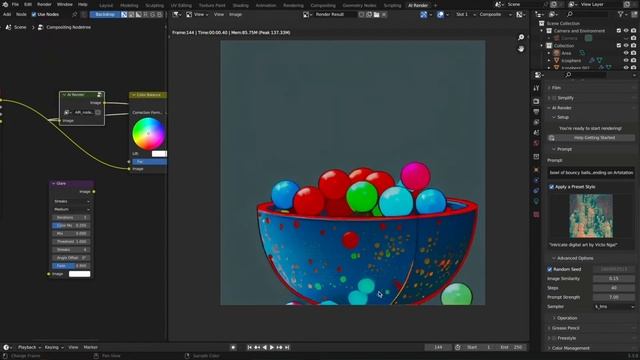The width and height of the screenshot is (640, 360).
Task: Click the Image Similarity value slider
Action: (613, 279)
